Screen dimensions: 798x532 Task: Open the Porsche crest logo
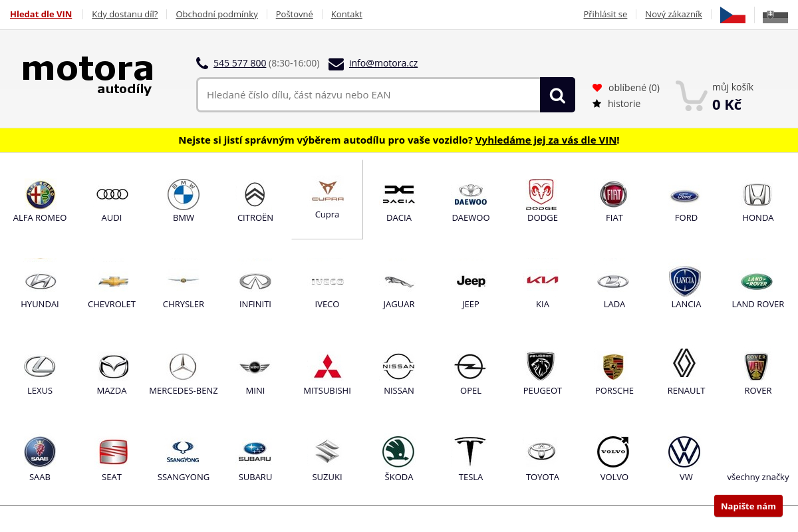tap(614, 367)
